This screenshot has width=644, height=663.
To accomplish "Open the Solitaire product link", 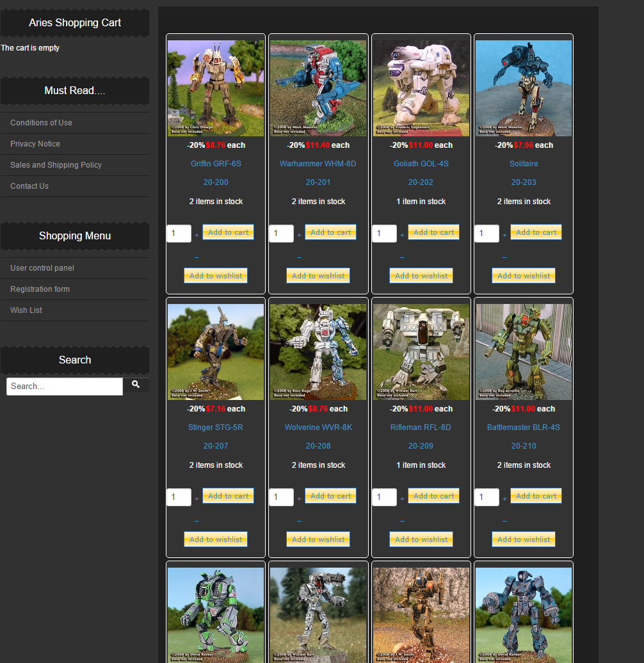I will (524, 164).
